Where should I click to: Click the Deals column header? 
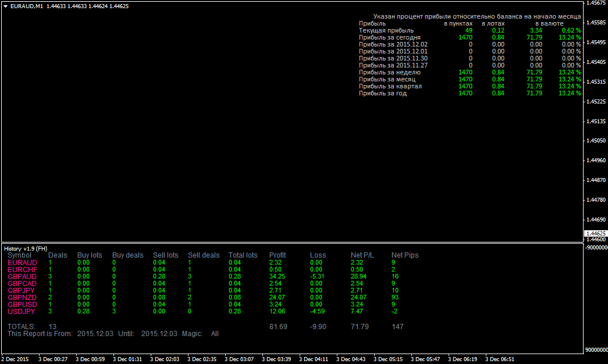point(58,255)
